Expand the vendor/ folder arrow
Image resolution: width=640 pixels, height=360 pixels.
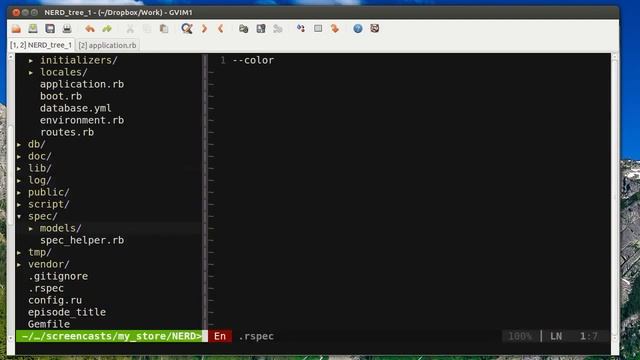click(19, 264)
